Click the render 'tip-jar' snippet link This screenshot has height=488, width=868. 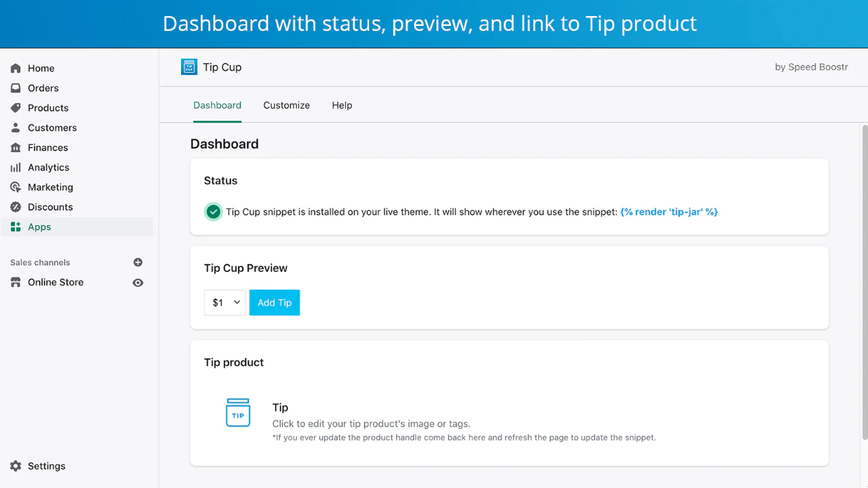669,212
